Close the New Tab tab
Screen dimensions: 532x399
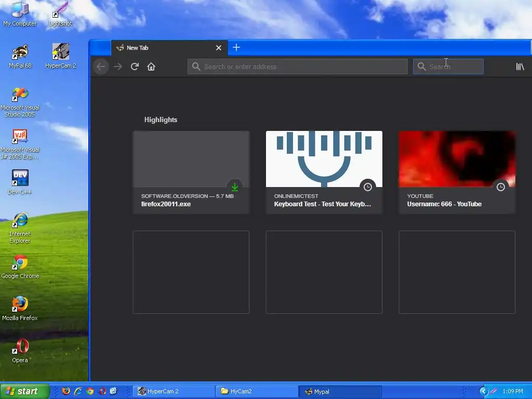219,48
